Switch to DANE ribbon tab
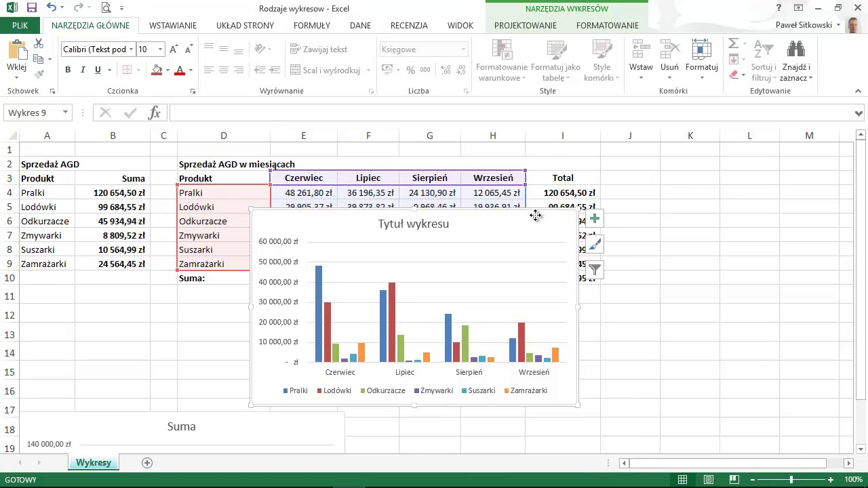 360,26
